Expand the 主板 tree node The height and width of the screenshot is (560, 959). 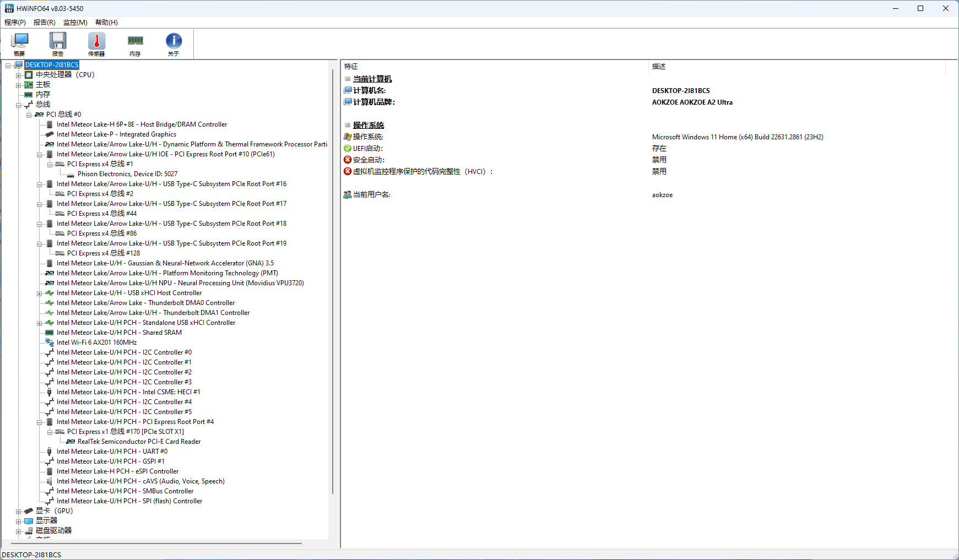19,85
